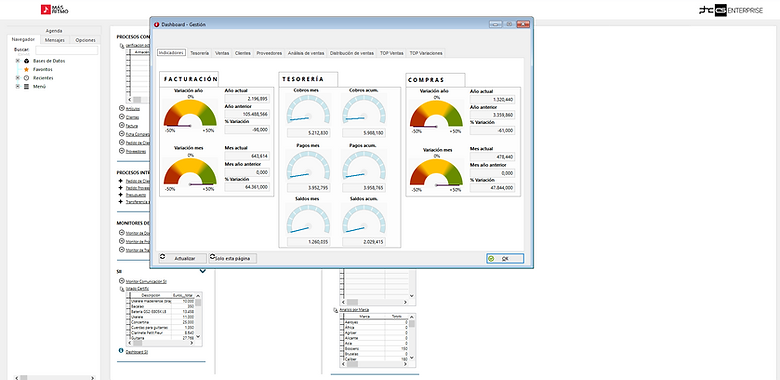Click the refresh icon beside Actualizar
Viewport: 780px width, 380px height.
click(162, 257)
